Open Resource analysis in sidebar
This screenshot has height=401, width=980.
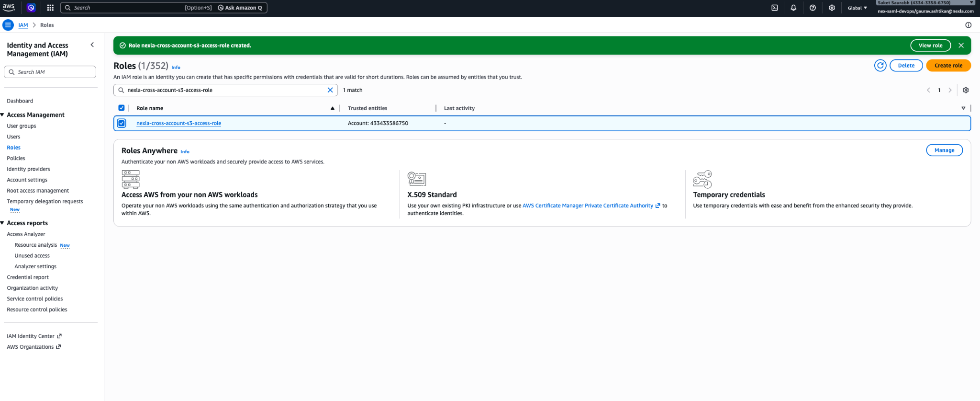[35, 245]
